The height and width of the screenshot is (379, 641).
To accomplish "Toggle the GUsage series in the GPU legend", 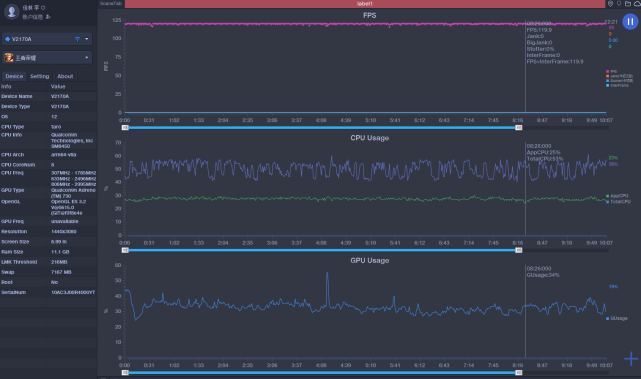I will pos(616,318).
